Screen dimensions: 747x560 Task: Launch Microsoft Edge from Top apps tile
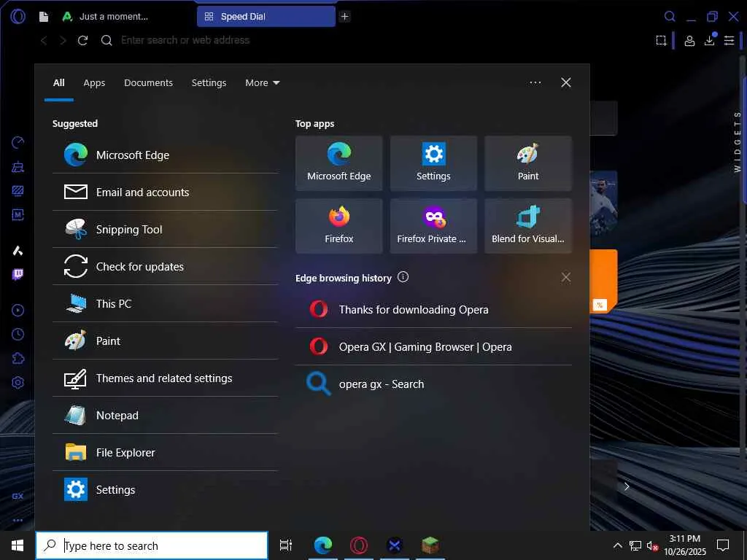point(338,163)
